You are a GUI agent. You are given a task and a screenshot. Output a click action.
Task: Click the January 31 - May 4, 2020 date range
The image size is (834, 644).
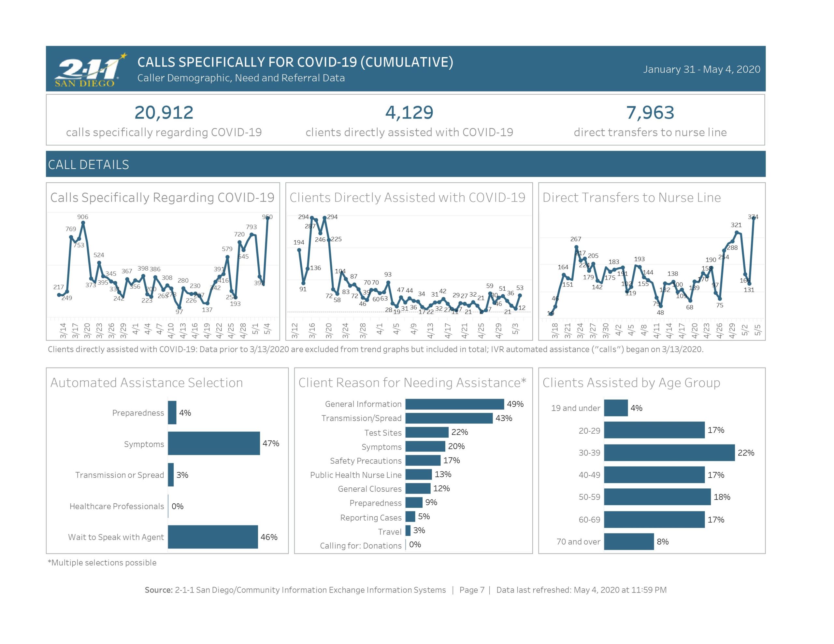pyautogui.click(x=701, y=69)
